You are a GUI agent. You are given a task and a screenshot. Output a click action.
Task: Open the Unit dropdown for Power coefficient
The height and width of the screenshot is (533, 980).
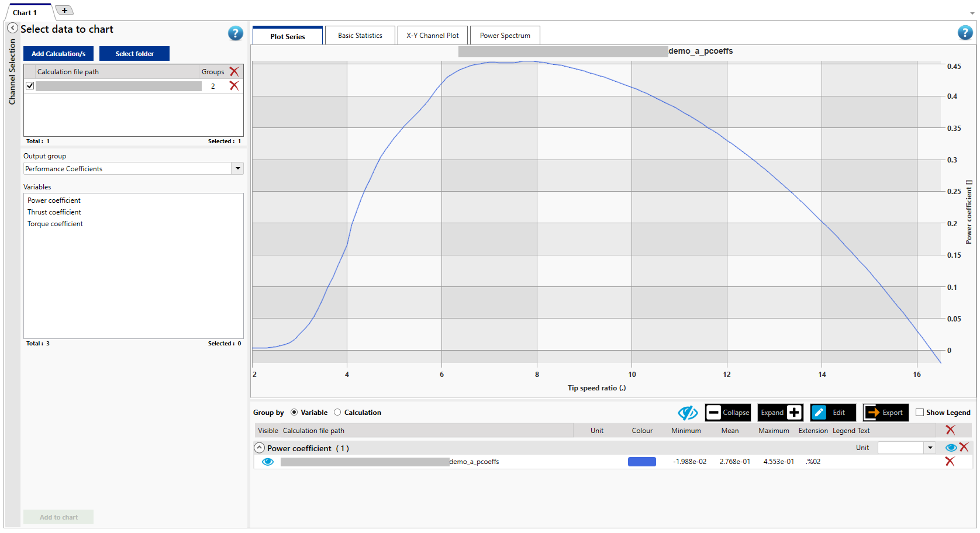(x=930, y=448)
